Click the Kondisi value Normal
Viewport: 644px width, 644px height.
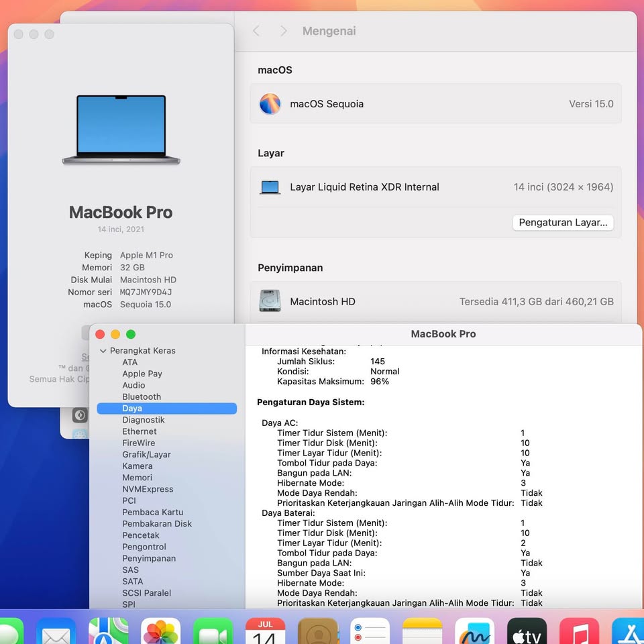click(385, 371)
